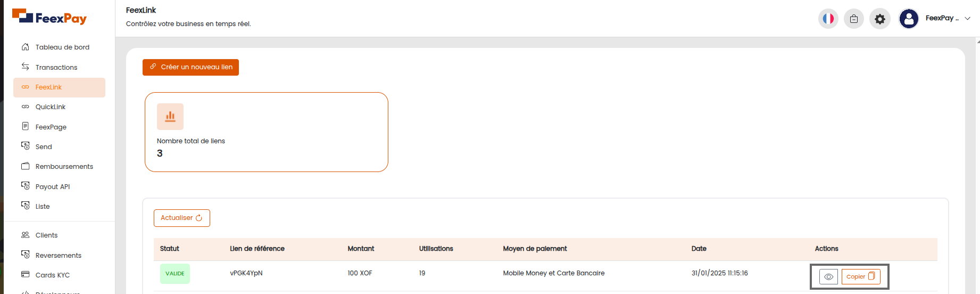Click the Payout API icon
Viewport: 980px width, 294px height.
tap(25, 186)
